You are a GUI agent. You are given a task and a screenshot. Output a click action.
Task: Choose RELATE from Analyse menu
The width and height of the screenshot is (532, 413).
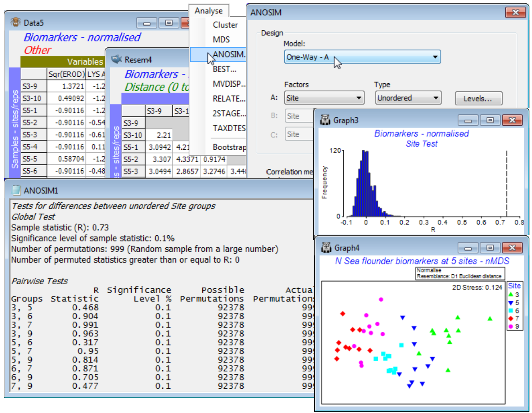[x=229, y=99]
